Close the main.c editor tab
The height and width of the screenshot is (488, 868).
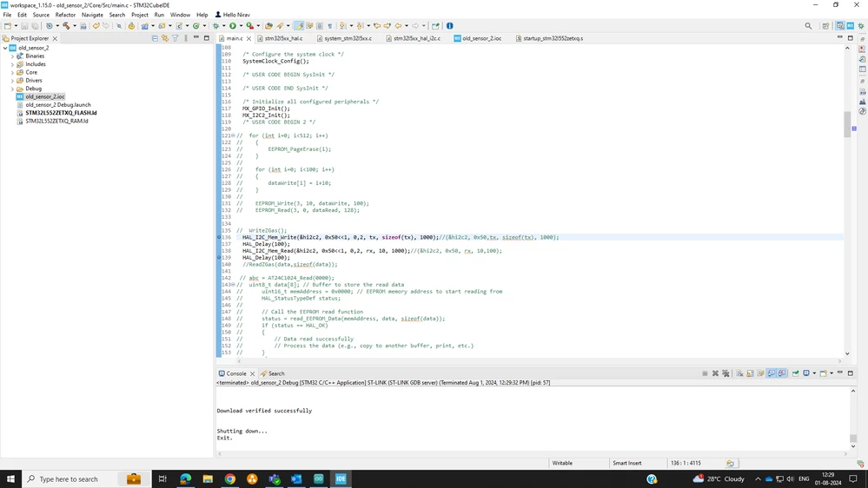click(x=248, y=38)
